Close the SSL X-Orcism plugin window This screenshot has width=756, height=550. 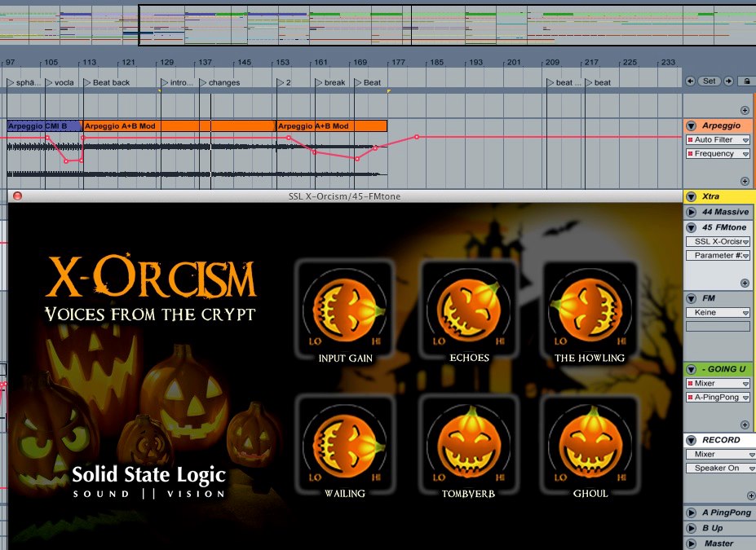[x=17, y=196]
